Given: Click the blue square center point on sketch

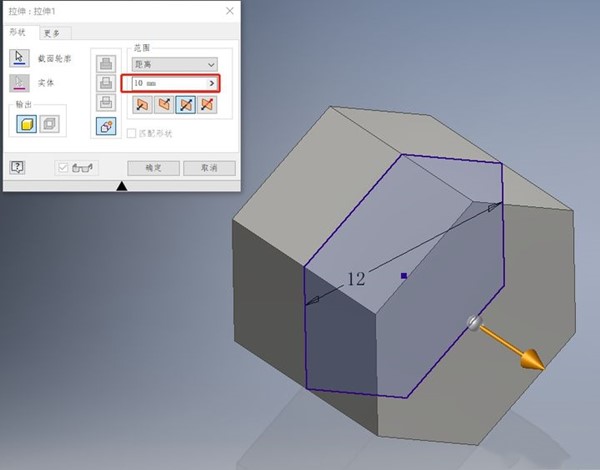Looking at the screenshot, I should (x=404, y=276).
